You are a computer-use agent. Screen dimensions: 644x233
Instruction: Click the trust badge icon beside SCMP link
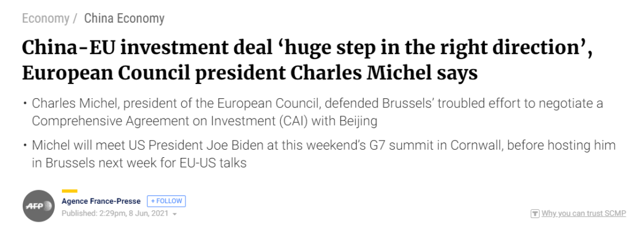coord(535,214)
